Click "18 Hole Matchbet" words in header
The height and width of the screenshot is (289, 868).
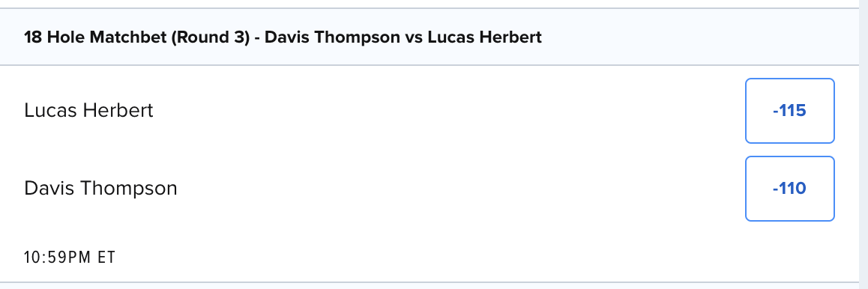[x=94, y=37]
